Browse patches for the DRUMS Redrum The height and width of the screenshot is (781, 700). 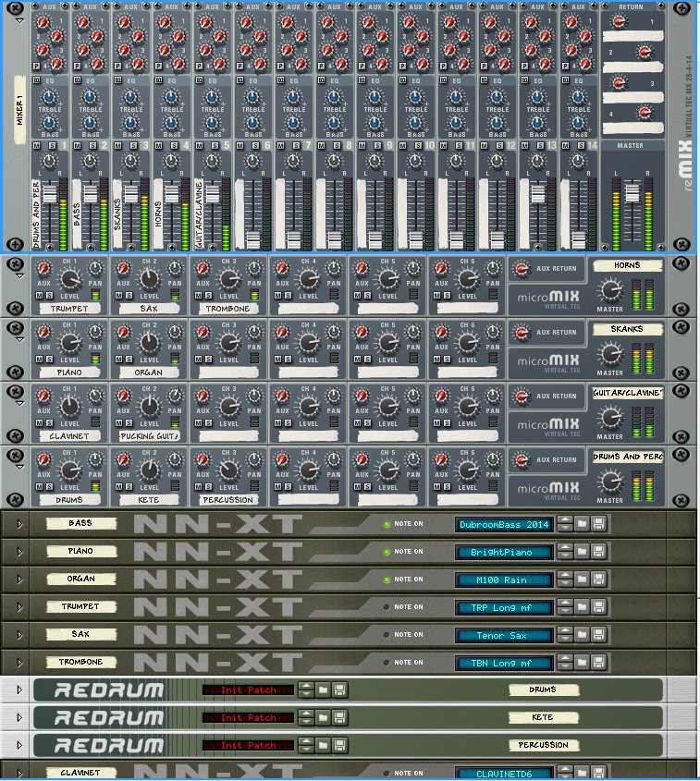coord(323,689)
